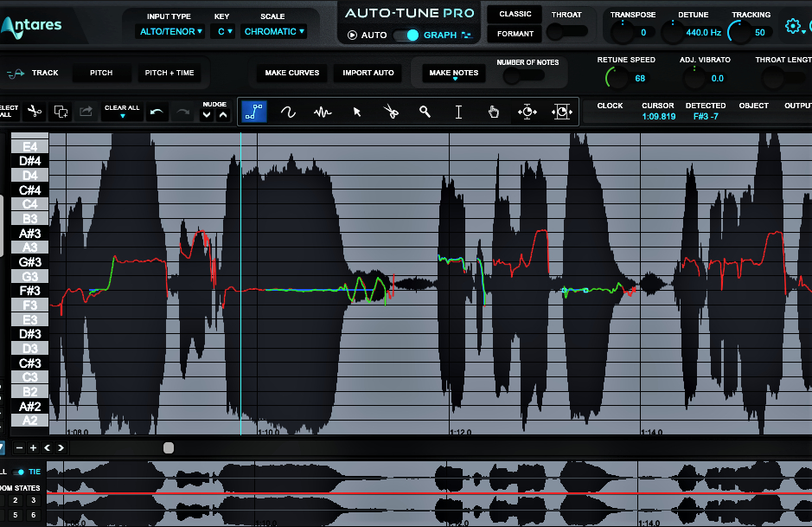Toggle the Throat modeling switch
The height and width of the screenshot is (527, 812).
click(566, 32)
